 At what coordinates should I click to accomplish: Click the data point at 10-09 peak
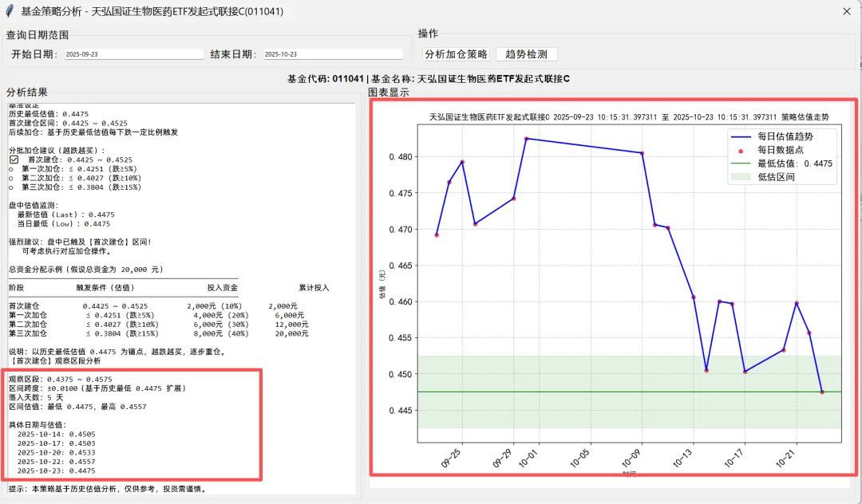pyautogui.click(x=642, y=153)
